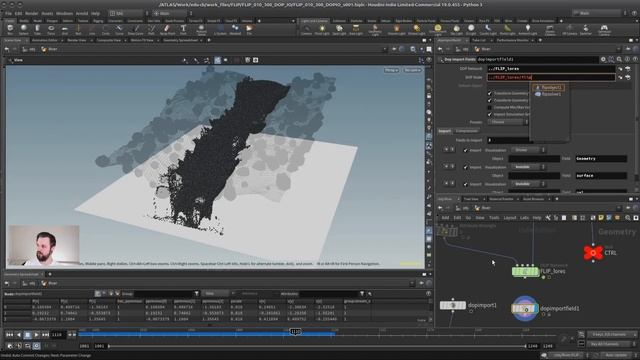
Task: Open Visualization dropdown for Geometry field
Action: [528, 150]
